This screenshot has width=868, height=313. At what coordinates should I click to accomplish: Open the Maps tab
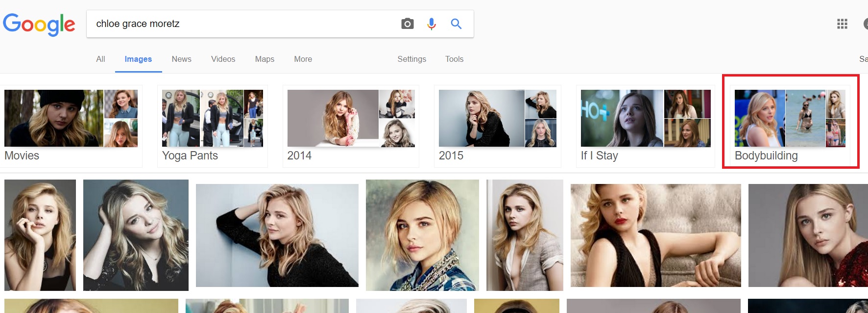pos(265,59)
